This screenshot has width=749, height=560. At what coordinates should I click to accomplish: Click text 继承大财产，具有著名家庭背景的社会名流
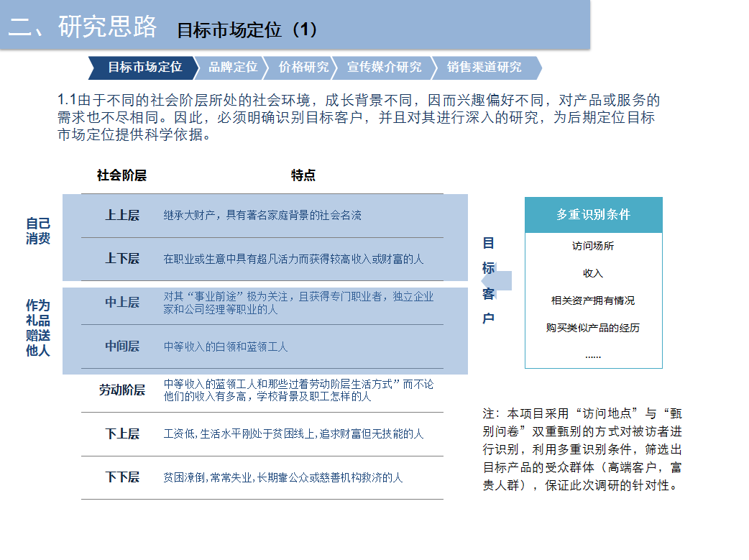tap(262, 216)
